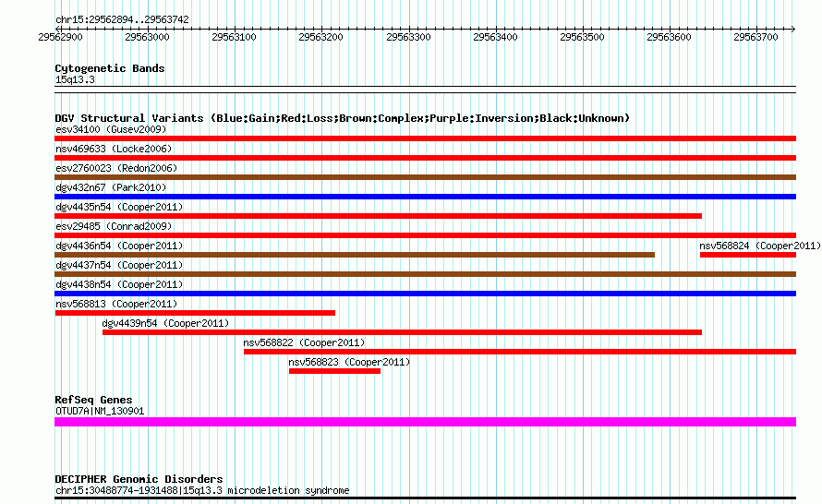Click the esv34100 (Gusev2009) red variant bar
The image size is (822, 504).
click(425, 138)
